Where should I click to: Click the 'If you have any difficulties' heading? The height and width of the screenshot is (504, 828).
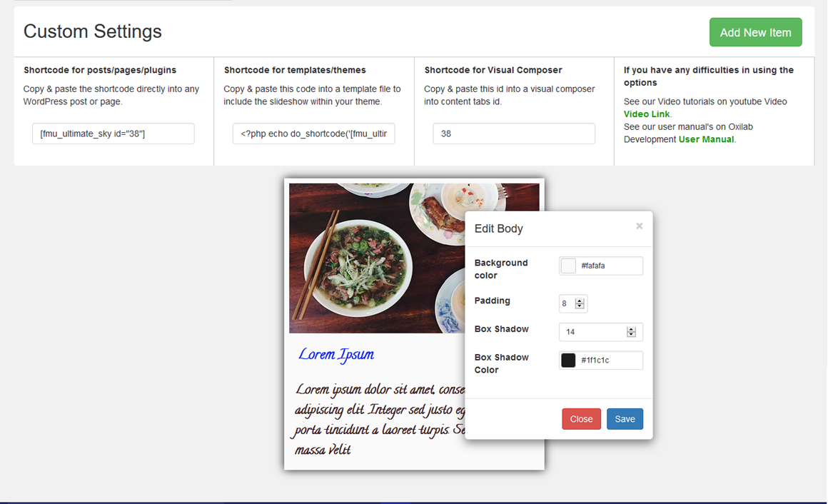[709, 76]
